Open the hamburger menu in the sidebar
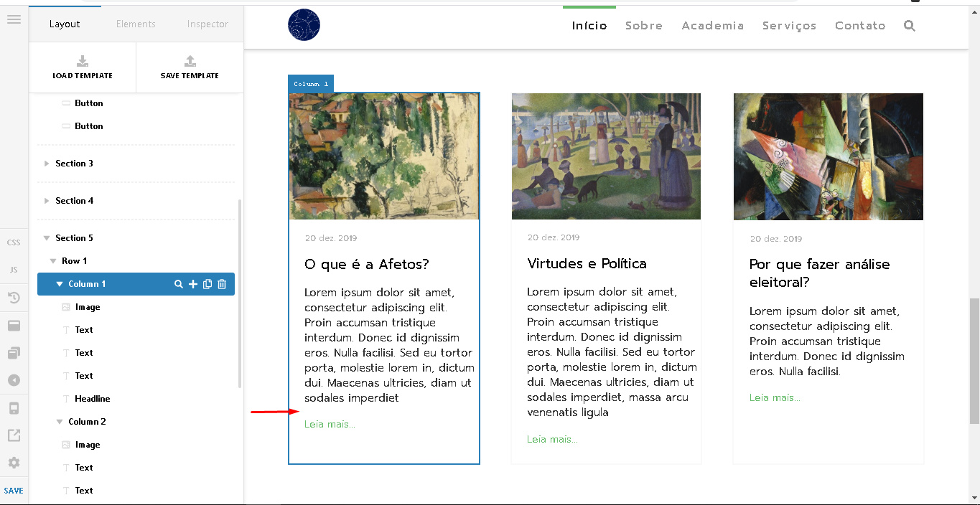The image size is (980, 505). point(14,19)
